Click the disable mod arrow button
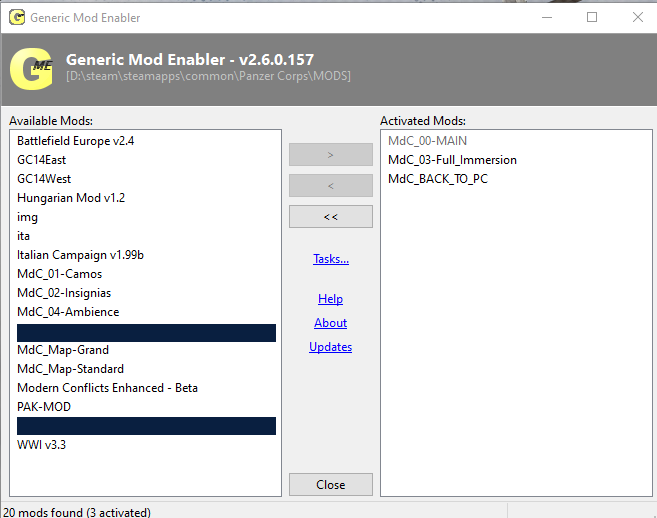 pos(331,186)
